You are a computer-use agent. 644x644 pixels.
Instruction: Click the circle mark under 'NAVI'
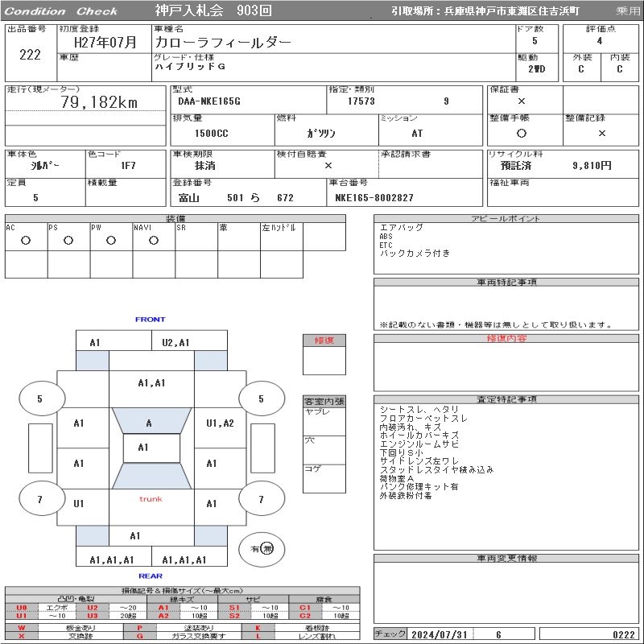coord(154,241)
